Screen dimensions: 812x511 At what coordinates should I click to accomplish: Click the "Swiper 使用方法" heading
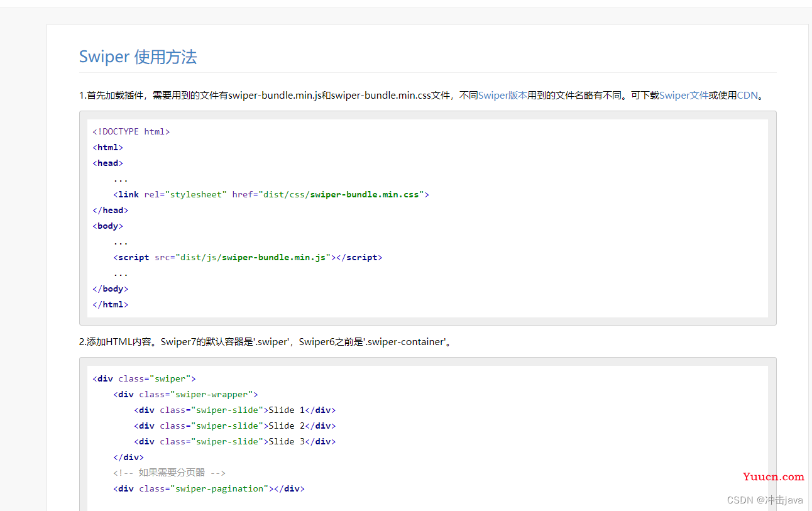(x=138, y=57)
